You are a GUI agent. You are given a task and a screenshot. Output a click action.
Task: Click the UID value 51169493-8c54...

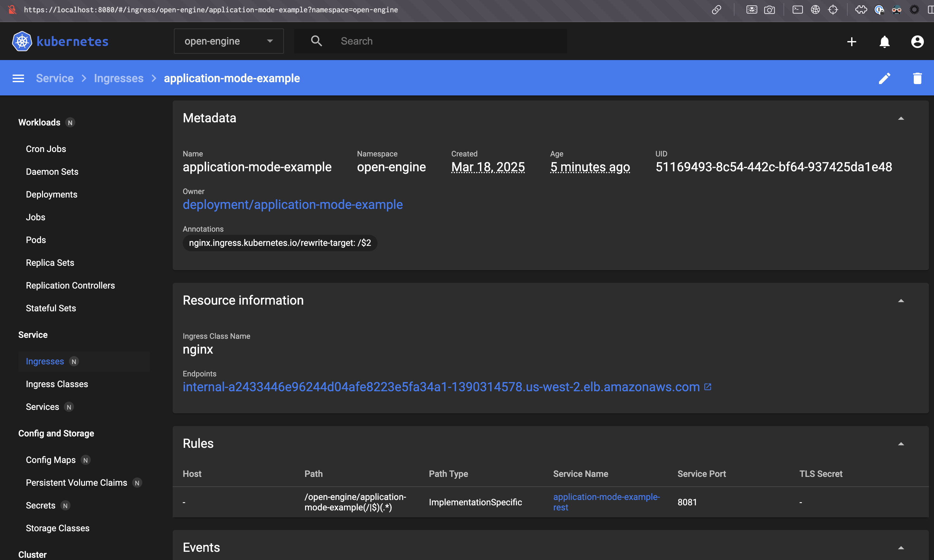tap(774, 167)
